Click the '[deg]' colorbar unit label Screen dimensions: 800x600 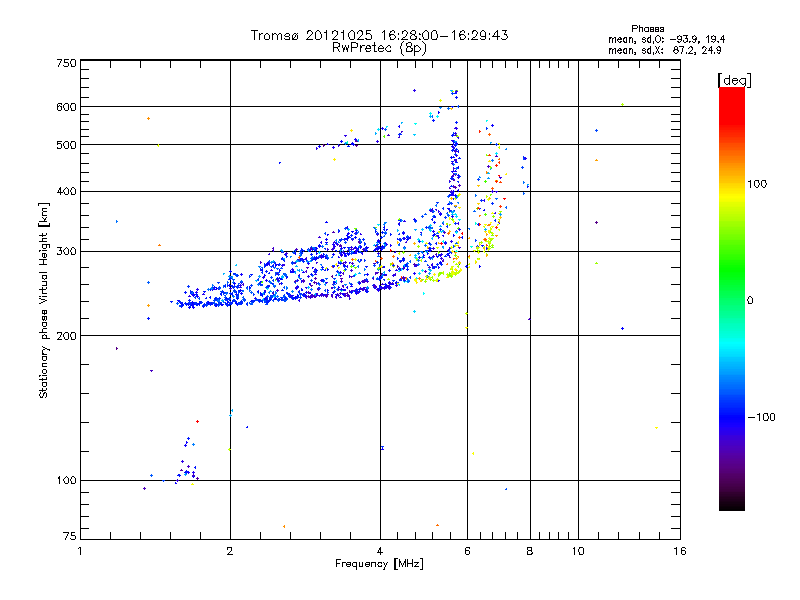[734, 80]
